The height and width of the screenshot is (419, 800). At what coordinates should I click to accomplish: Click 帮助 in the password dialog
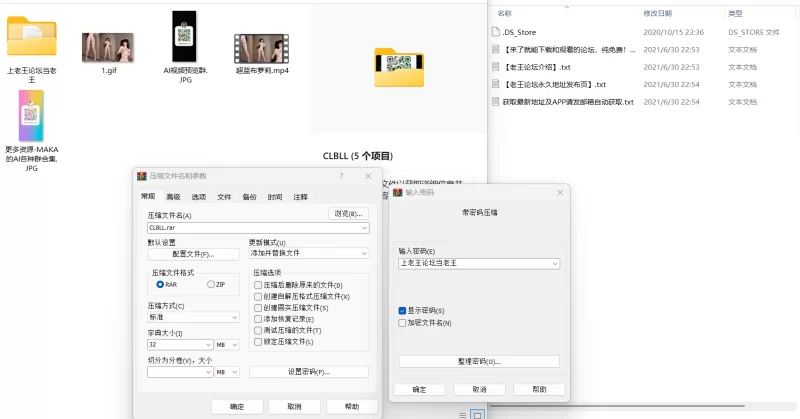point(539,389)
